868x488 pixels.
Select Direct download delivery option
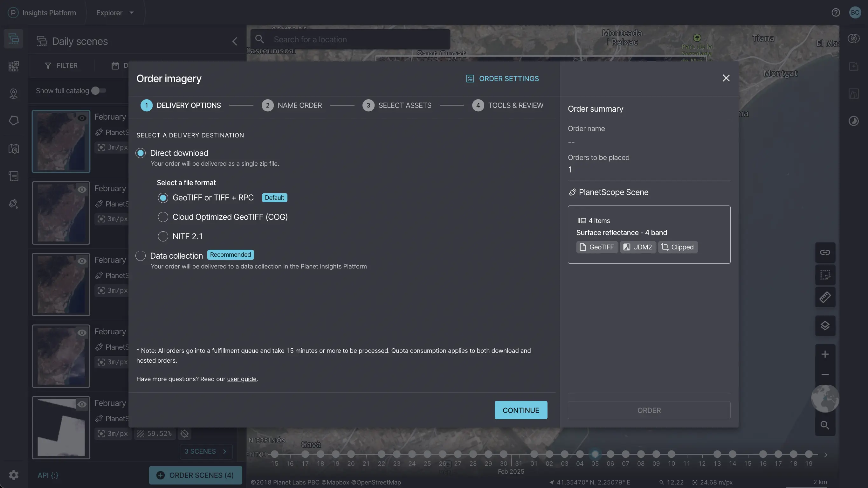[141, 153]
